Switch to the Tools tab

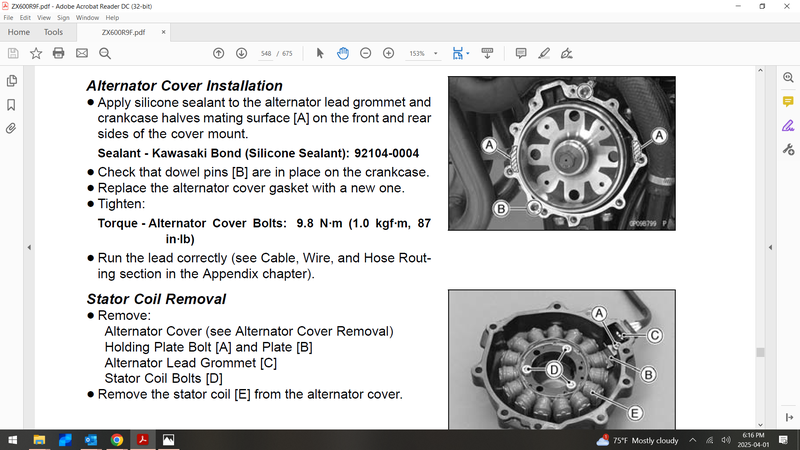53,32
